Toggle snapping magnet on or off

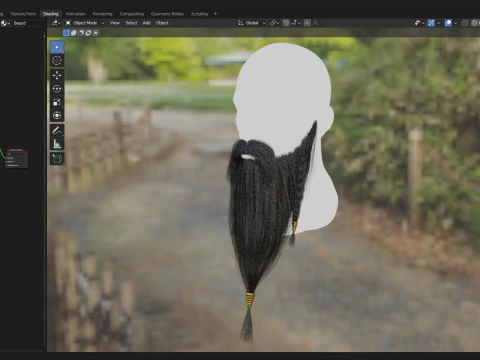click(286, 23)
